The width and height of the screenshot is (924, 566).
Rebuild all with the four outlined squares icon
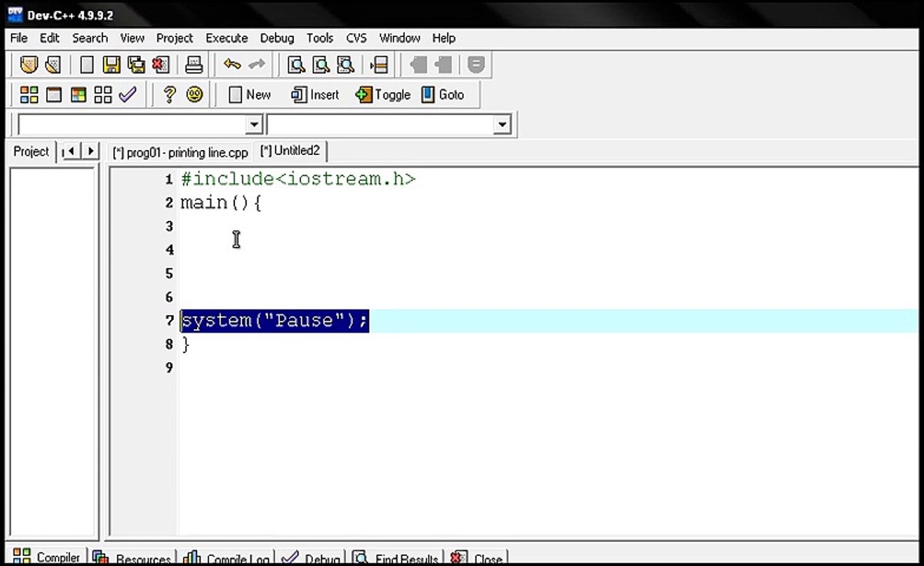click(103, 94)
